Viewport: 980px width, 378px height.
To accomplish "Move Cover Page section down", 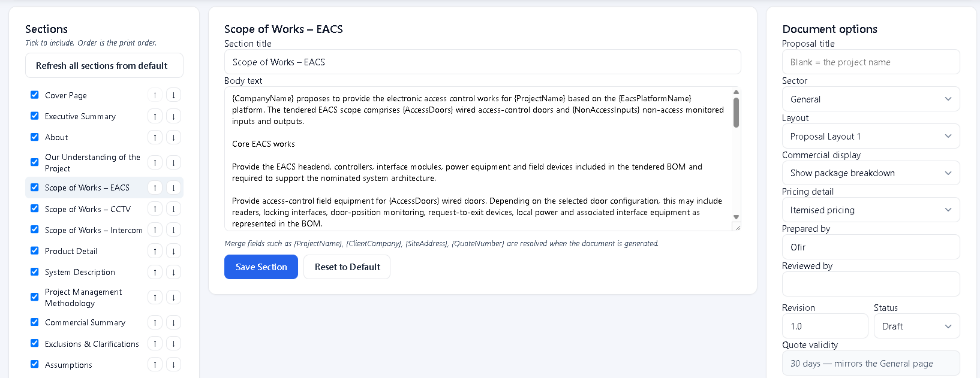I will pos(173,95).
